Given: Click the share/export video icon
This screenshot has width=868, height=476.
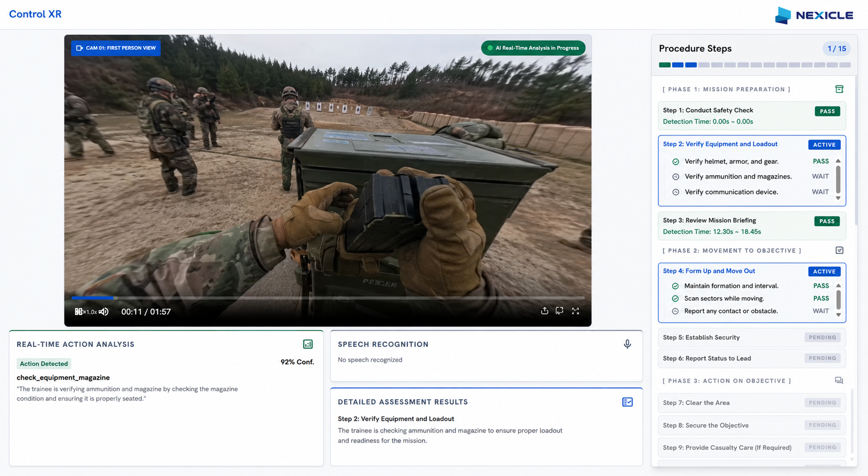Looking at the screenshot, I should tap(544, 311).
